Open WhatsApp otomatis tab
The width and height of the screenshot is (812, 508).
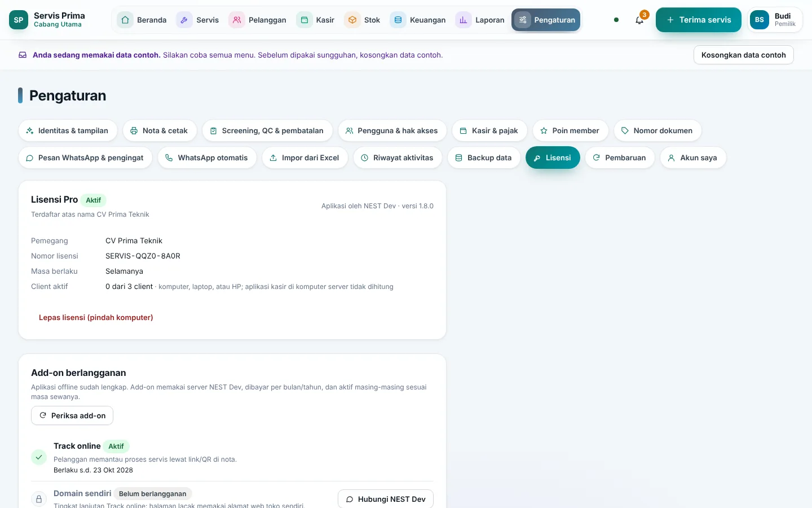(x=208, y=157)
